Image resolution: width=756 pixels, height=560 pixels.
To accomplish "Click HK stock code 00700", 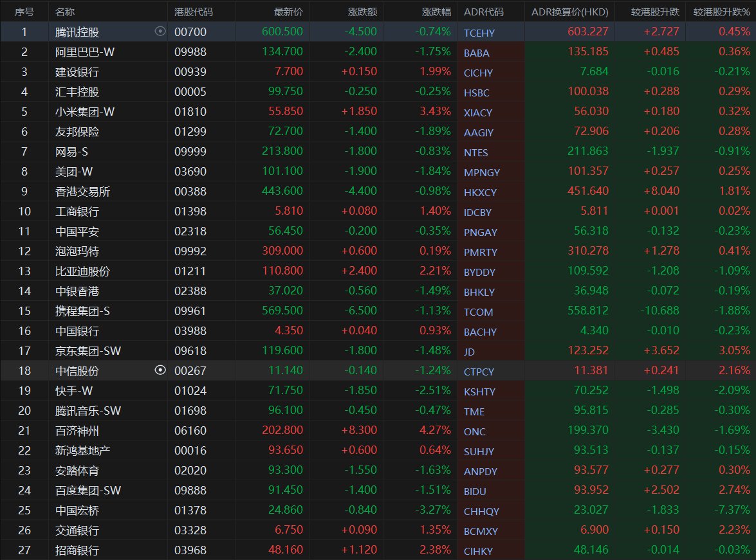I will click(x=190, y=32).
